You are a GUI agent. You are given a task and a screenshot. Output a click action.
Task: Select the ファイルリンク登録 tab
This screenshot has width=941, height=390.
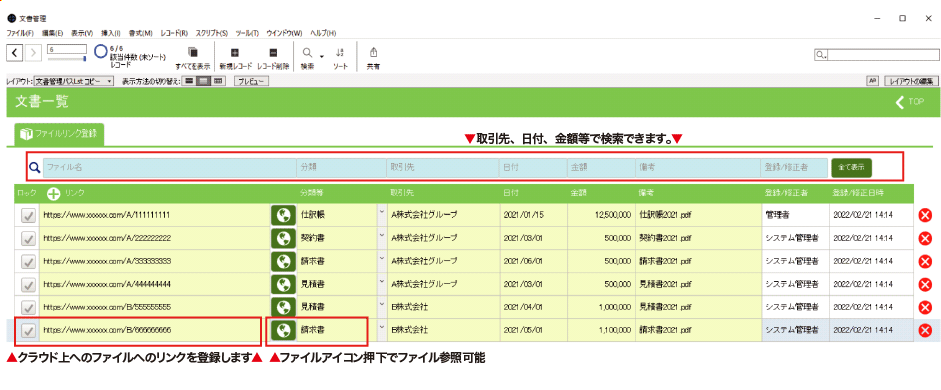(x=59, y=133)
